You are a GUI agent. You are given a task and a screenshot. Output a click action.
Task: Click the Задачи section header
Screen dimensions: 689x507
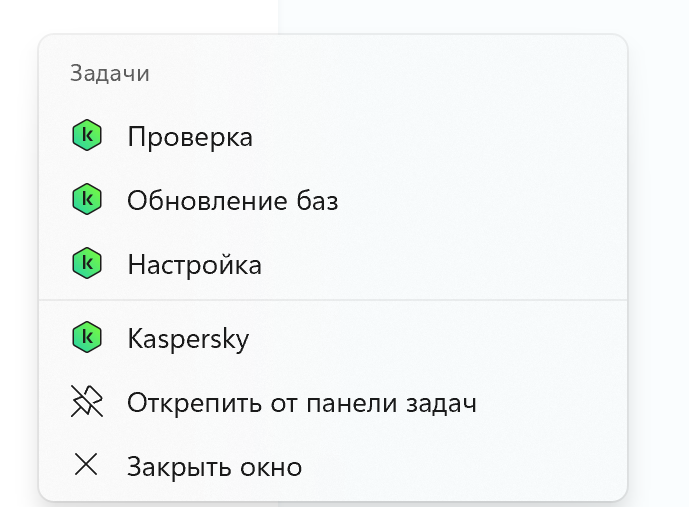(x=110, y=73)
